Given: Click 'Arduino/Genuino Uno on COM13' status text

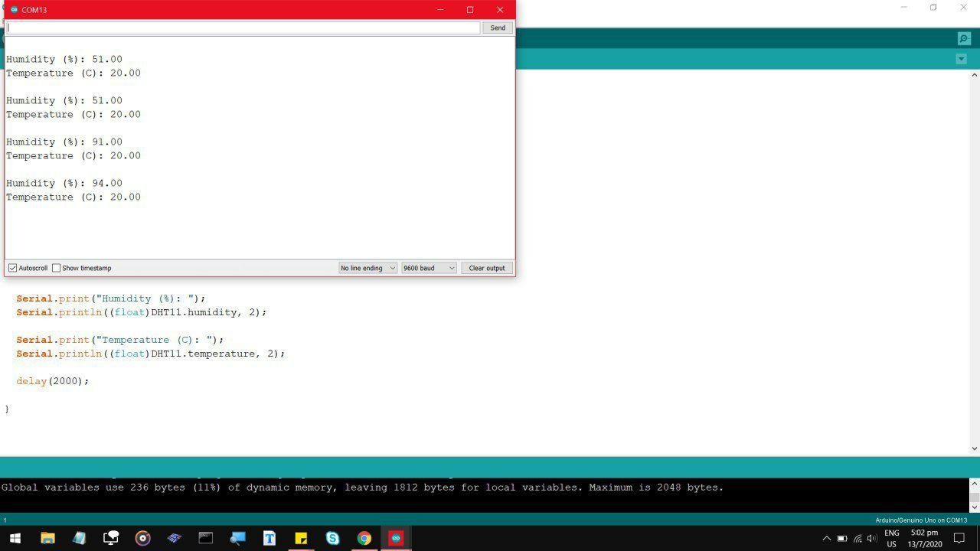Looking at the screenshot, I should click(921, 520).
